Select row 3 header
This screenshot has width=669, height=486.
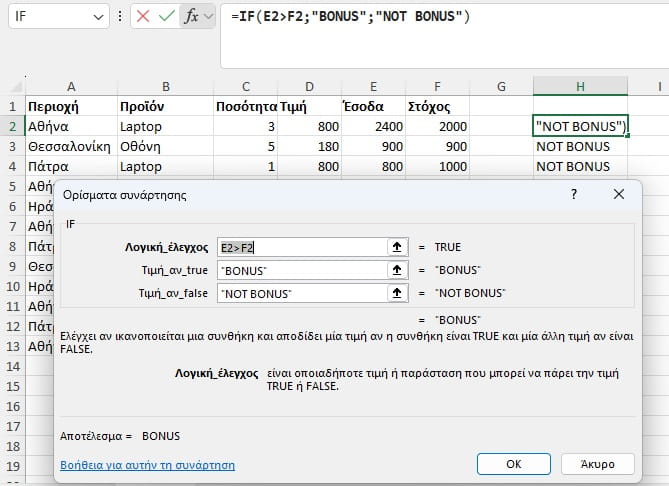coord(13,146)
